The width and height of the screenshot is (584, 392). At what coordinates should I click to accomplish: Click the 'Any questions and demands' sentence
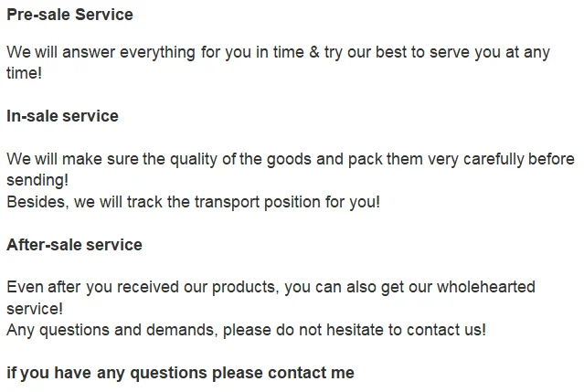[x=246, y=330]
